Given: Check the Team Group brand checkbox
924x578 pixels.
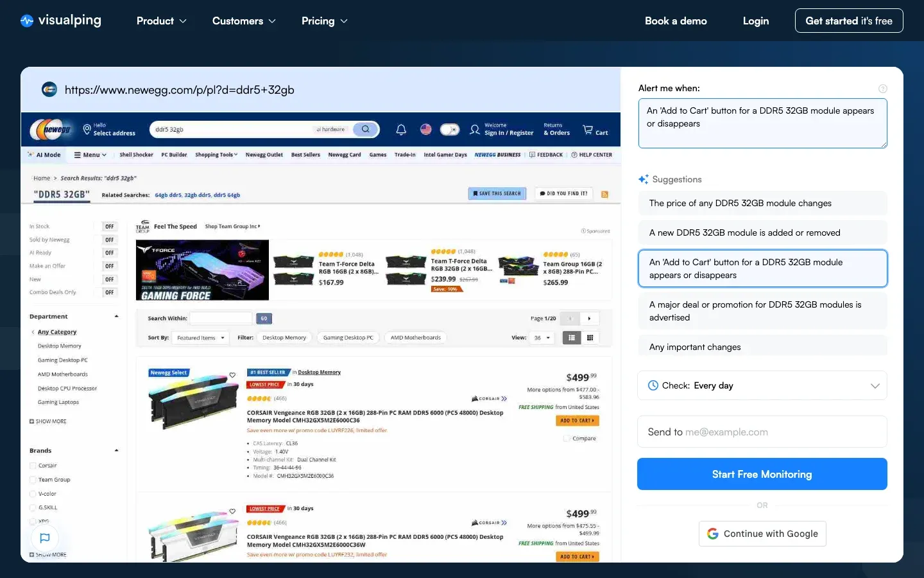Looking at the screenshot, I should click(x=33, y=480).
